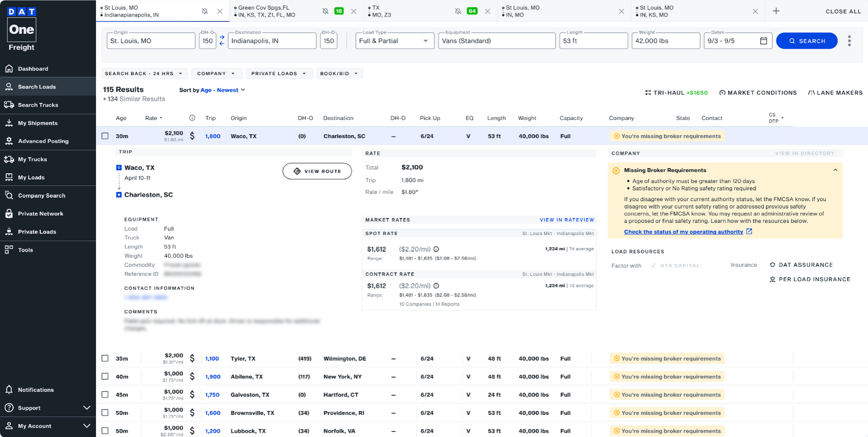Add a new search tab
This screenshot has height=437, width=868.
coord(776,11)
